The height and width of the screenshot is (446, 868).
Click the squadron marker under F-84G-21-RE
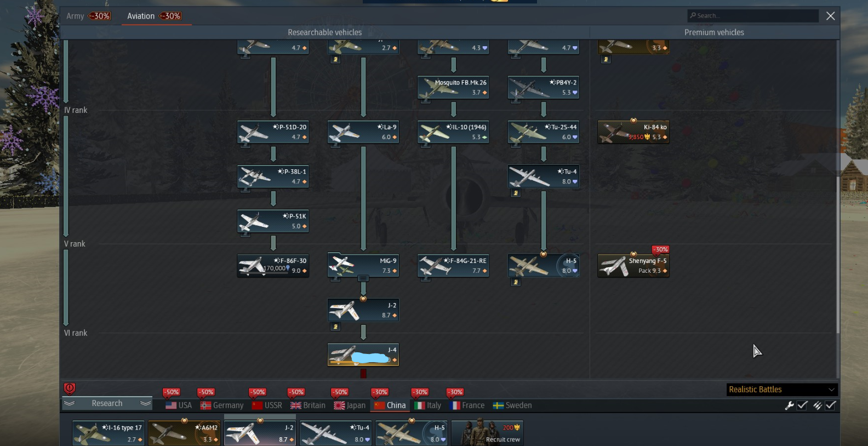tap(425, 279)
